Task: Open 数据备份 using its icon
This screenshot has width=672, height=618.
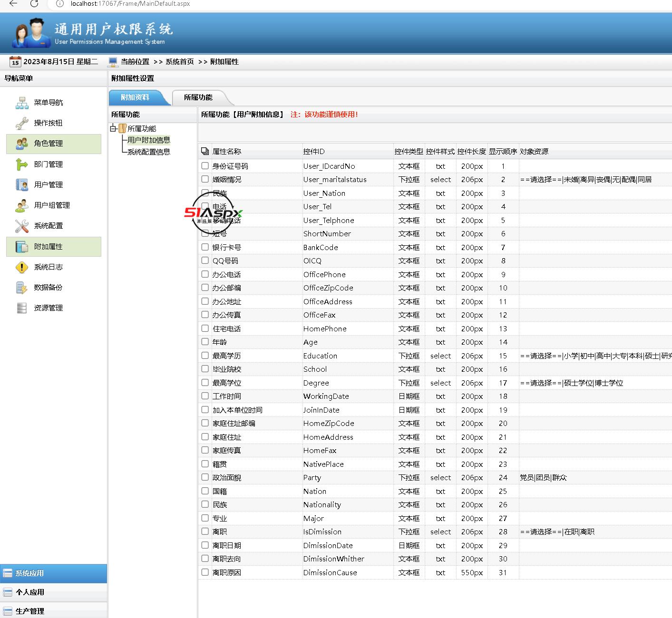Action: click(x=22, y=288)
